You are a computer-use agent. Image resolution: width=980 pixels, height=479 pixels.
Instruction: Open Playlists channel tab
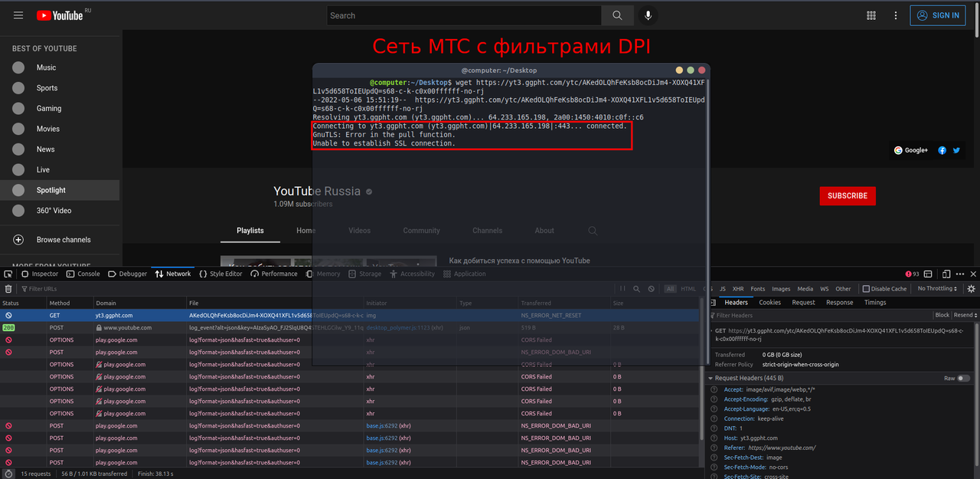coord(250,230)
